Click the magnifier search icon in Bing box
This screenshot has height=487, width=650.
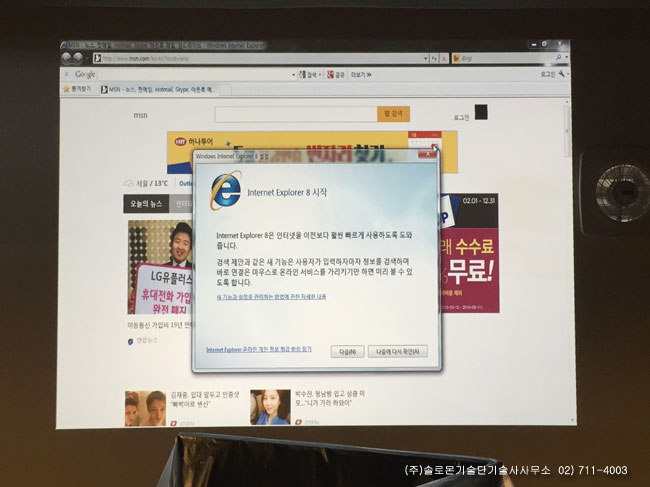coord(559,58)
